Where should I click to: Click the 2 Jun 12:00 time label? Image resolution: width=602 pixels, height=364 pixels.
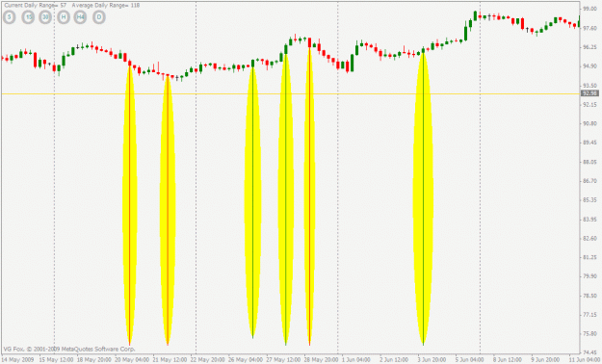tap(394, 360)
